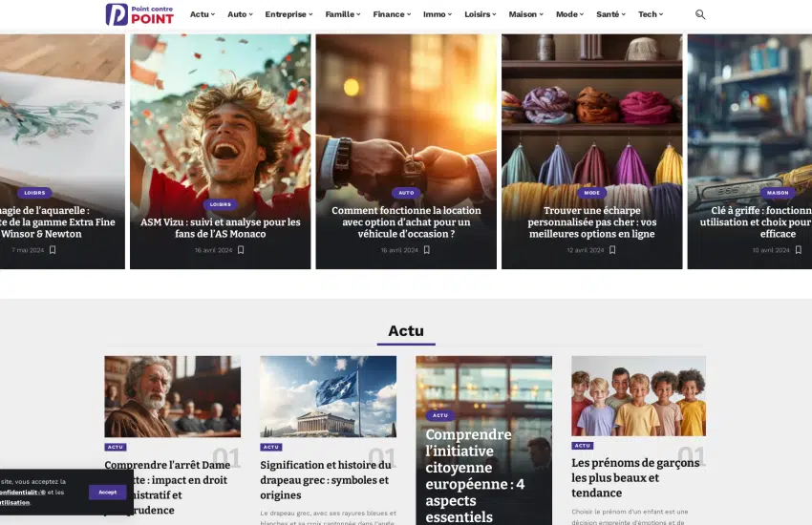Open the Tech navigation item

651,14
